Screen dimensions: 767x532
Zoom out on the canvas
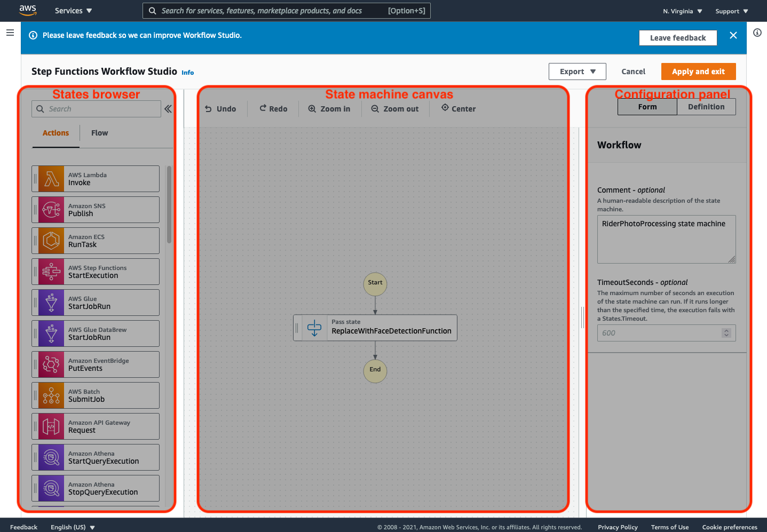click(395, 109)
